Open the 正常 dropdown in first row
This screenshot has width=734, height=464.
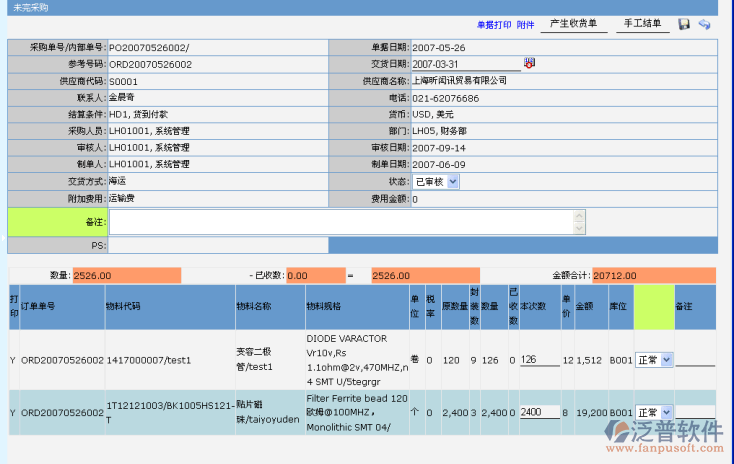pos(654,359)
